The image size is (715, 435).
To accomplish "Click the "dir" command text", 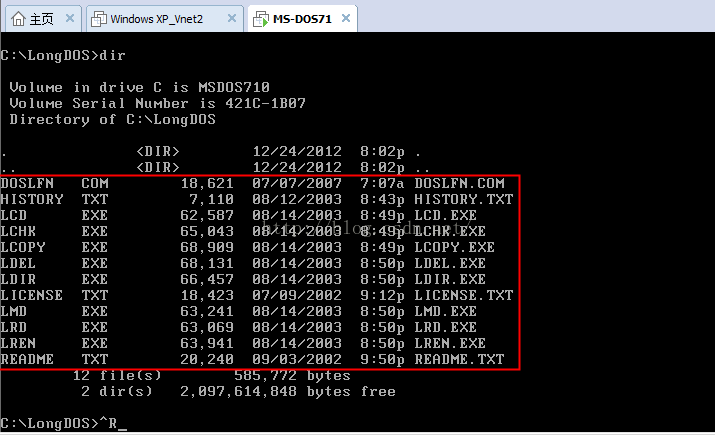I will pyautogui.click(x=113, y=55).
